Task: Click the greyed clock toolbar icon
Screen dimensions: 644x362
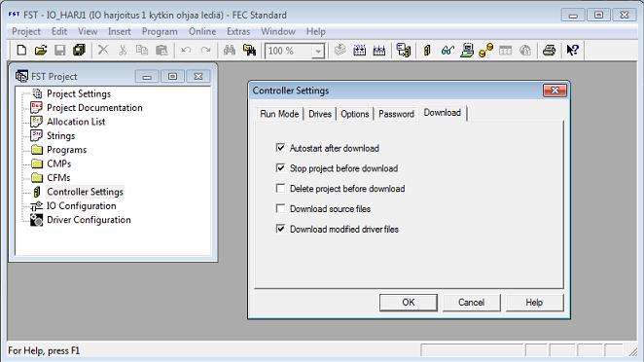Action: pos(525,51)
